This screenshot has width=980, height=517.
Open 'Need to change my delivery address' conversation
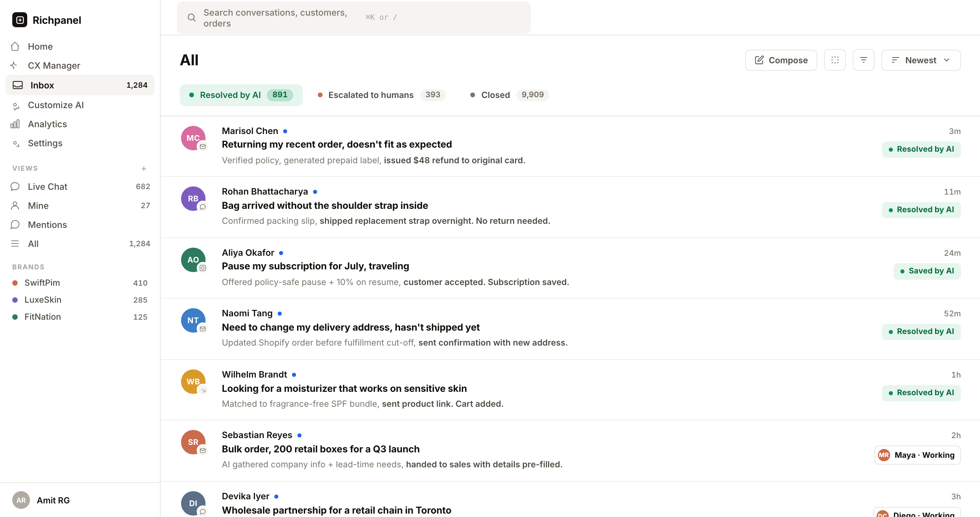pos(351,327)
